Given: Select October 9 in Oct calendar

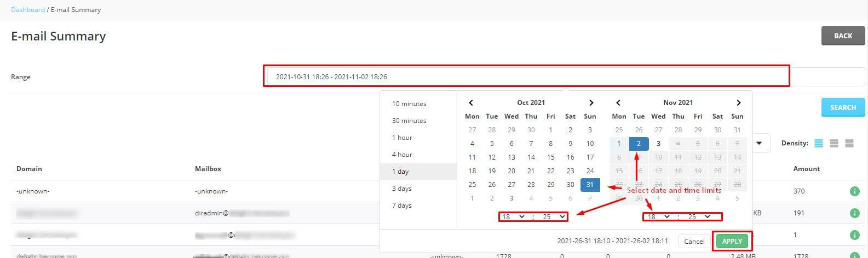Looking at the screenshot, I should click(x=570, y=144).
